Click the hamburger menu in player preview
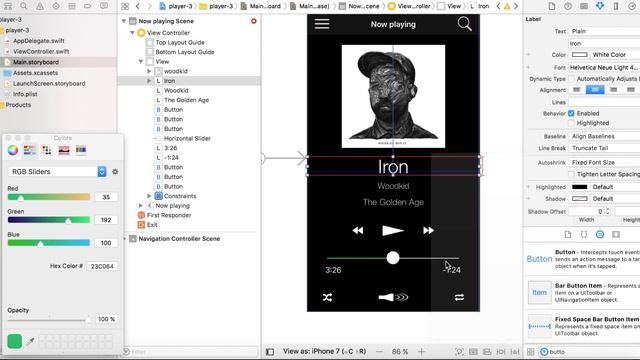The width and height of the screenshot is (640, 360). tap(322, 24)
